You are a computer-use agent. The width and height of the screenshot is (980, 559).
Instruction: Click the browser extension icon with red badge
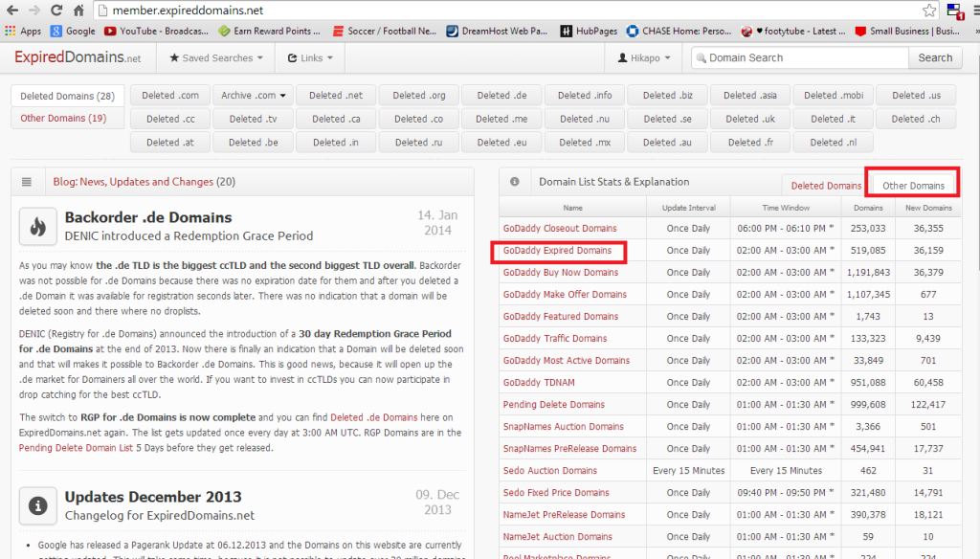pos(954,11)
